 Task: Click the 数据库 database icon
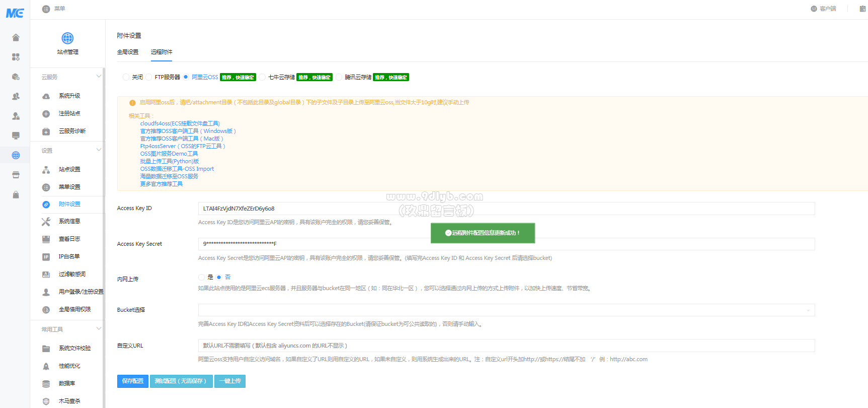click(x=46, y=384)
